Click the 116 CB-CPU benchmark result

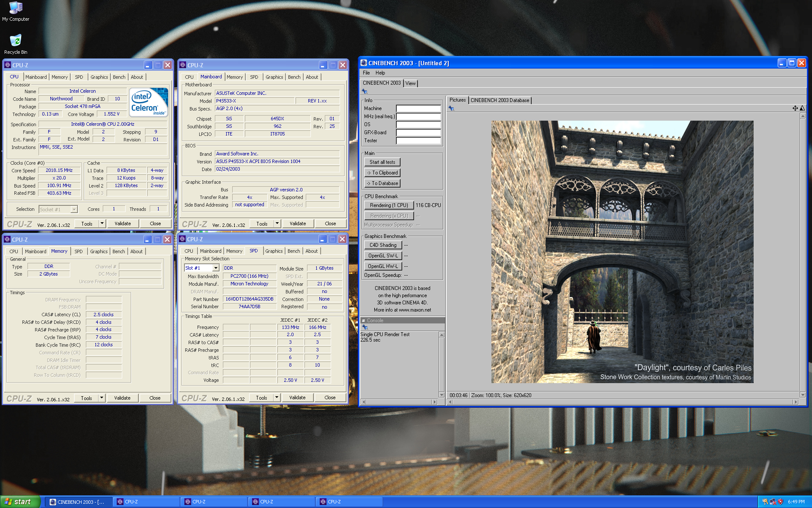[x=428, y=205]
